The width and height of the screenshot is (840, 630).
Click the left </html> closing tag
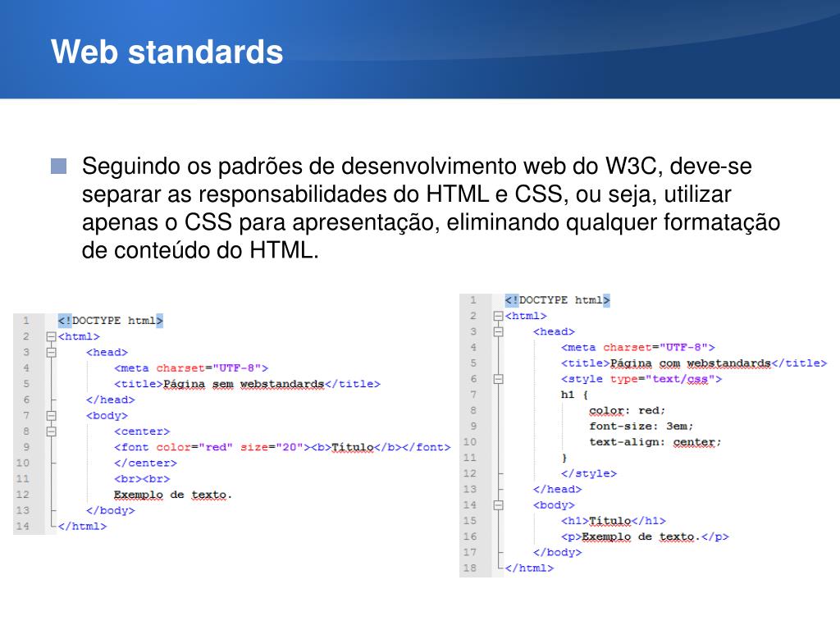click(83, 526)
